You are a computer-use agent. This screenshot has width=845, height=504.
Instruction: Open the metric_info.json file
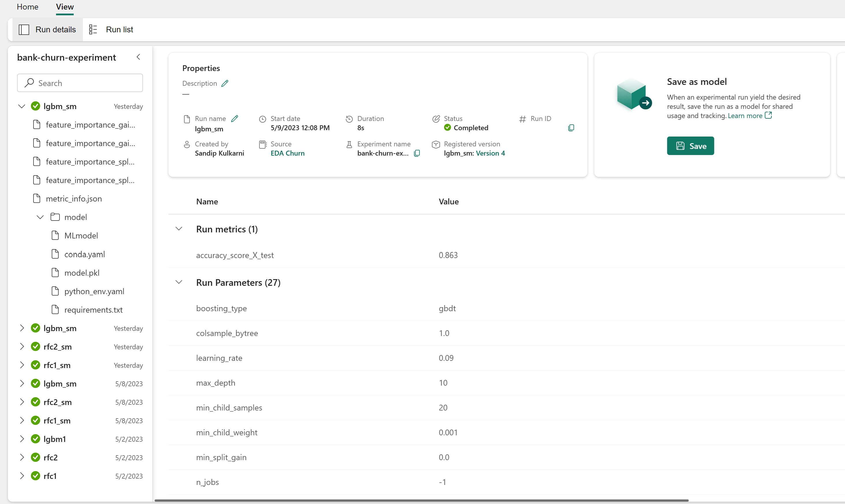click(x=74, y=199)
